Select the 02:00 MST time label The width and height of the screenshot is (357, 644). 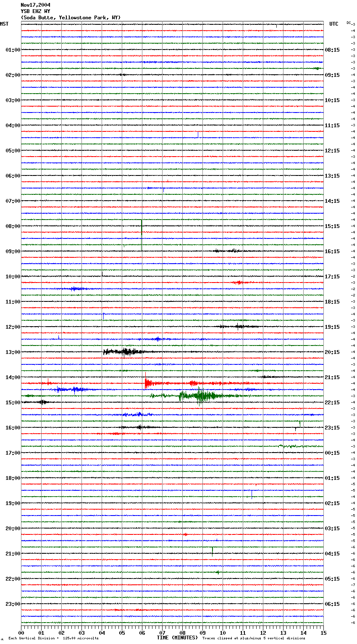click(x=13, y=75)
